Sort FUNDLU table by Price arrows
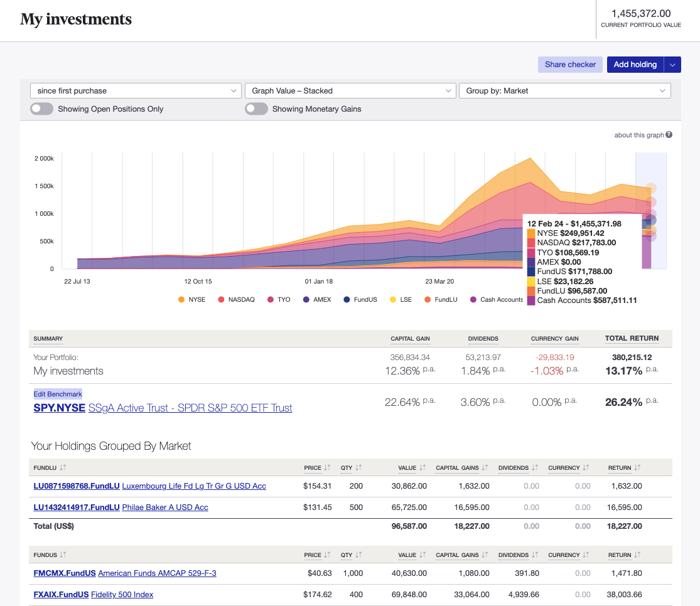The height and width of the screenshot is (606, 700). click(x=327, y=467)
